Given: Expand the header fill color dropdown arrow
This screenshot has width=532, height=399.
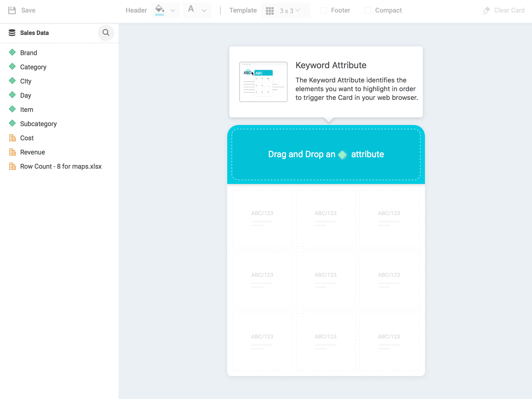Looking at the screenshot, I should coord(173,11).
